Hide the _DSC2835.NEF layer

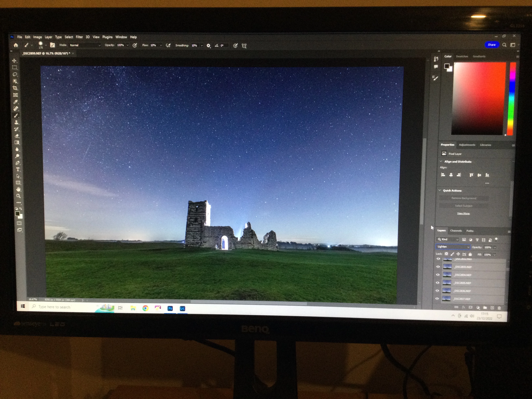437,283
